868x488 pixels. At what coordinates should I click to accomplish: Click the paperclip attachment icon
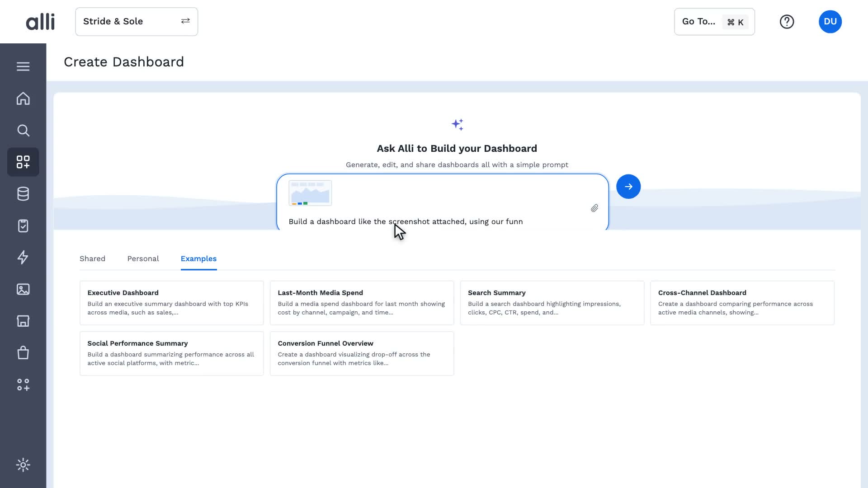(594, 208)
